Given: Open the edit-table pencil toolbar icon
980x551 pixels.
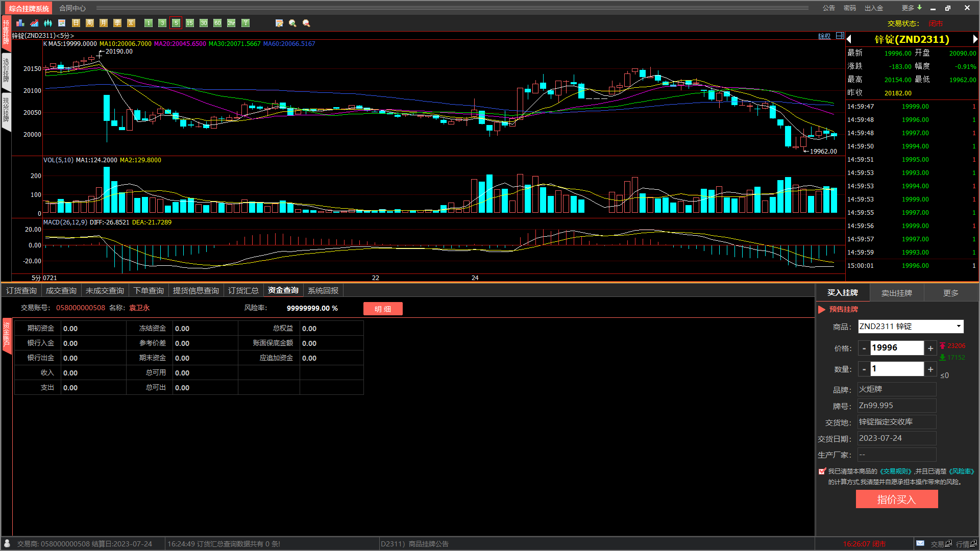Looking at the screenshot, I should (279, 23).
